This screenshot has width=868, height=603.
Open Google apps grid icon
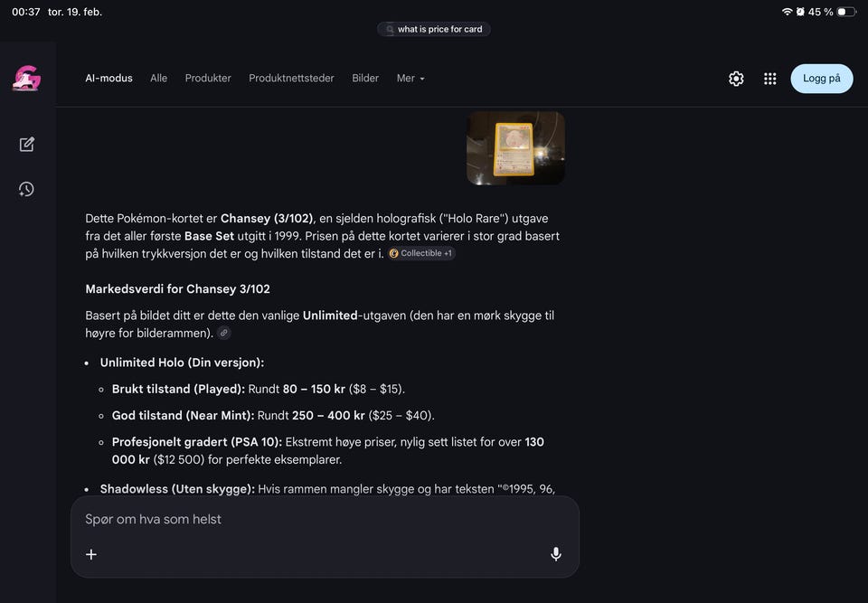pos(770,79)
